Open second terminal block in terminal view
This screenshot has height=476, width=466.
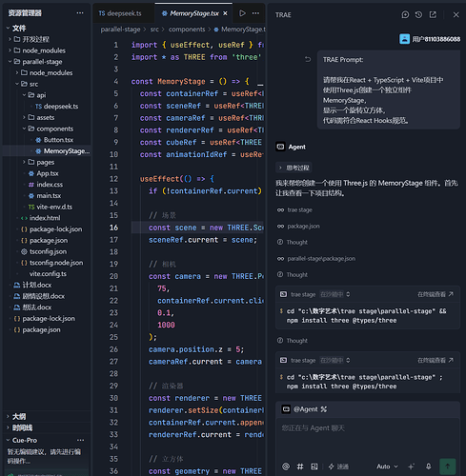(436, 360)
